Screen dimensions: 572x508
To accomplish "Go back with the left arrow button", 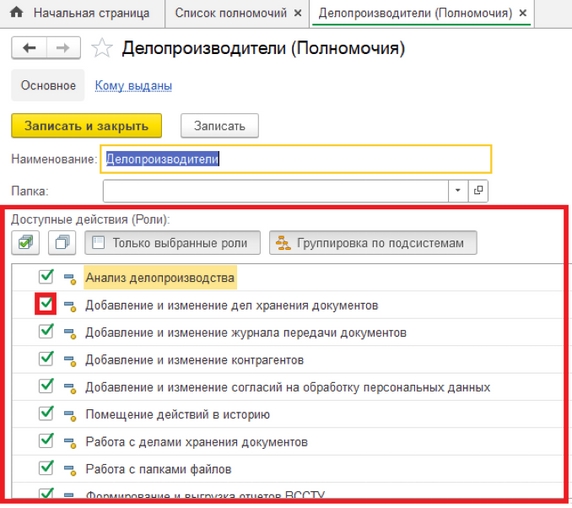I will (29, 48).
